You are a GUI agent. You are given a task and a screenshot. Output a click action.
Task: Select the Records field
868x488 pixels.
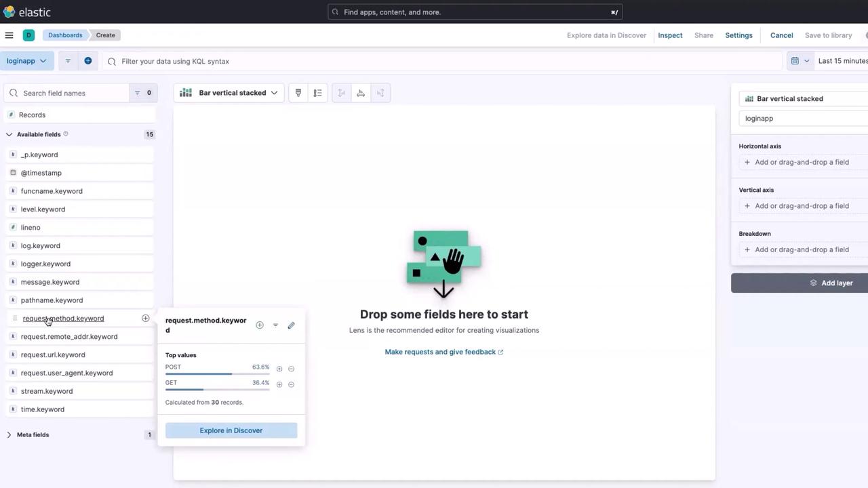(80, 115)
